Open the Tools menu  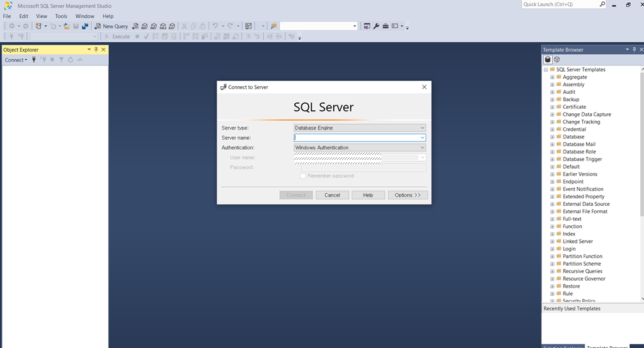point(61,16)
